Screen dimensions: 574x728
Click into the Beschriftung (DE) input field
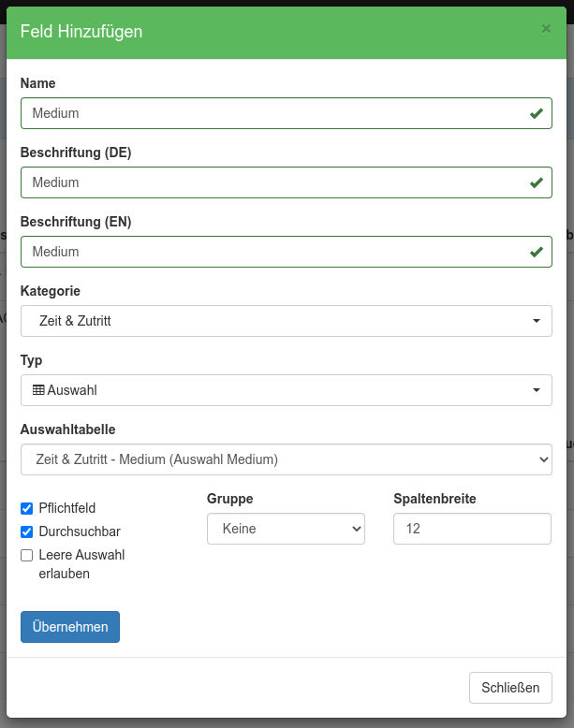tap(272, 182)
